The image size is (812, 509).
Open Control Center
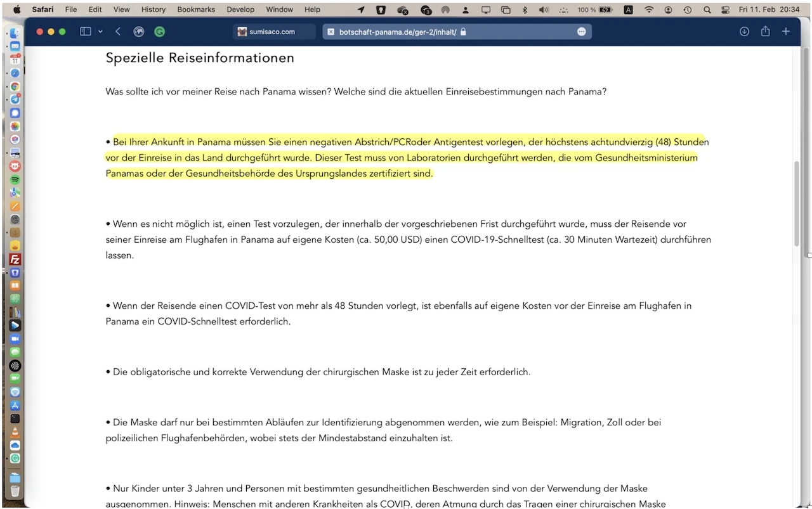(726, 10)
